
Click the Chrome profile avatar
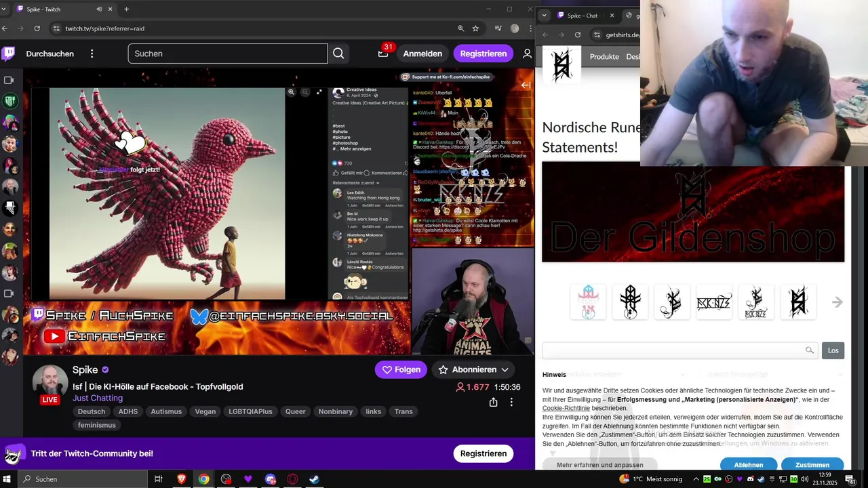tap(515, 28)
